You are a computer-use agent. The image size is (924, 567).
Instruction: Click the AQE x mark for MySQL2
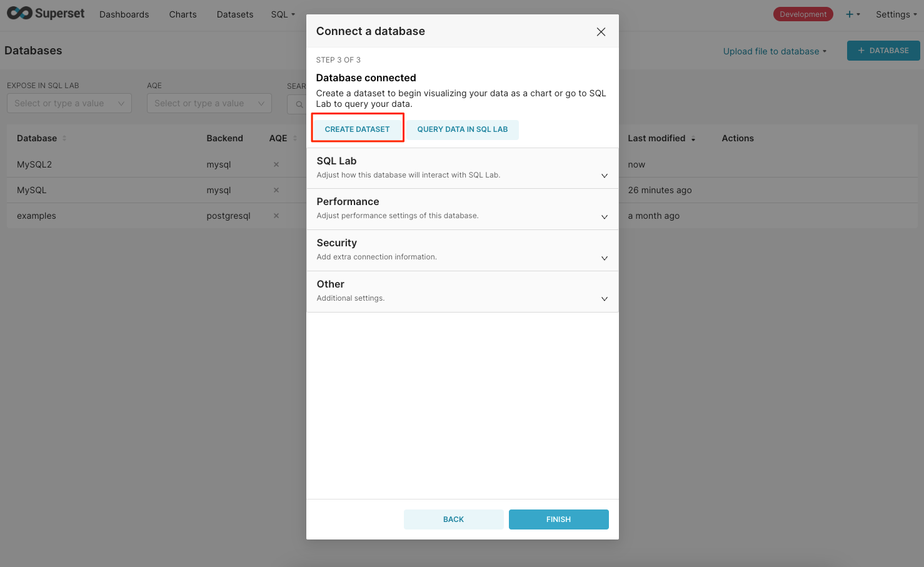coord(276,164)
